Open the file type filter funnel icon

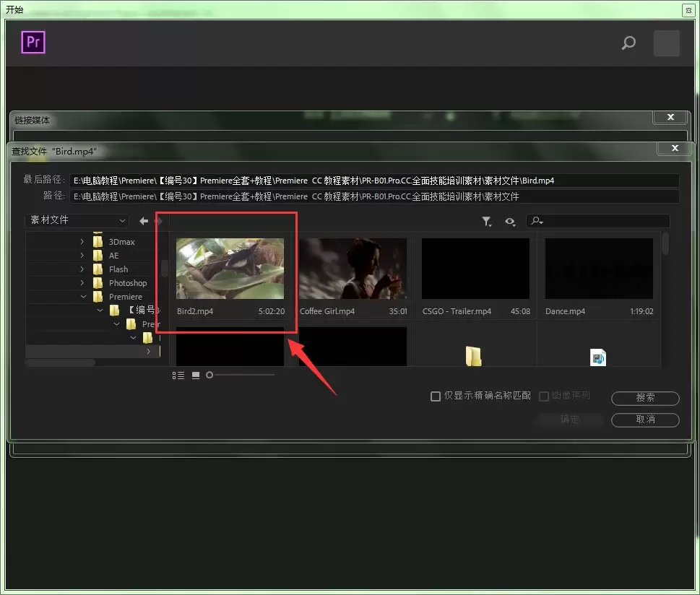point(487,222)
